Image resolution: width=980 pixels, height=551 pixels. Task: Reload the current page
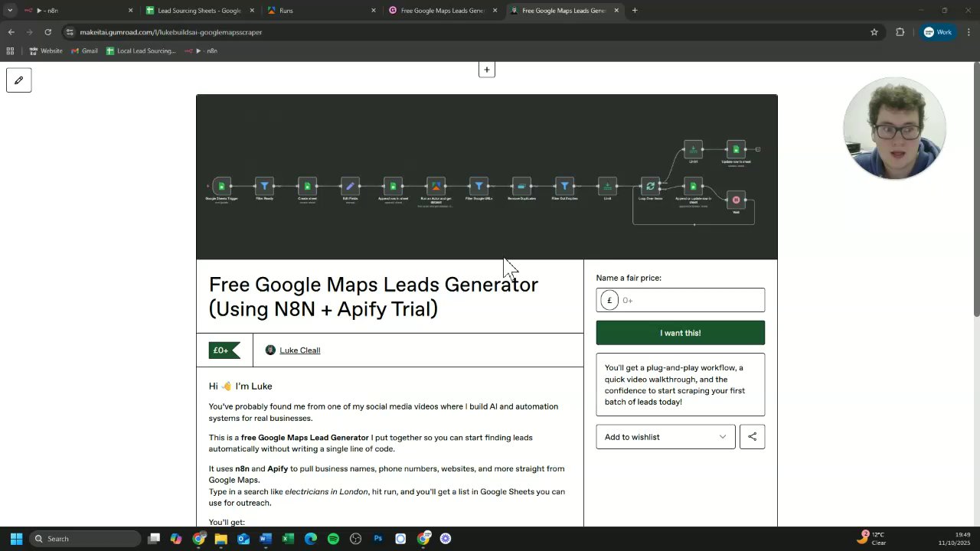(x=47, y=32)
